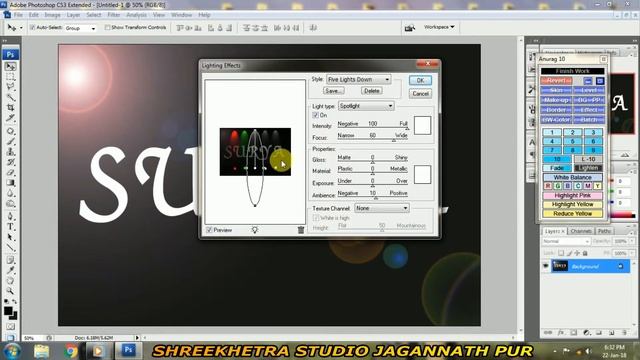Select the Lasso tool
Screen dimensions: 640x360
pos(11,87)
